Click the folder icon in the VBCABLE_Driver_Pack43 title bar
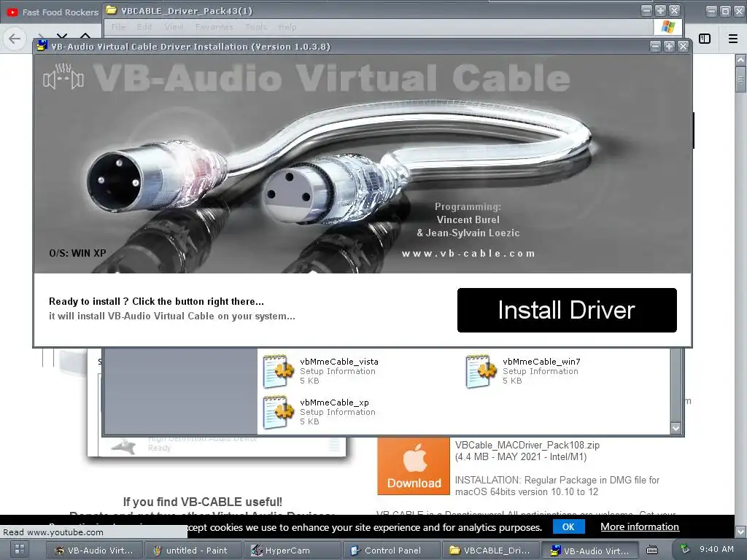 pos(112,10)
